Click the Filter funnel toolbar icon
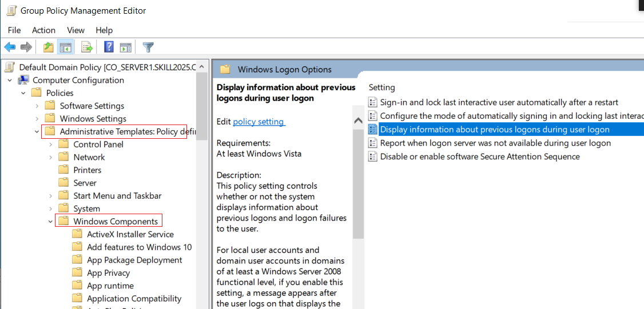Viewport: 644px width, 309px height. tap(148, 47)
